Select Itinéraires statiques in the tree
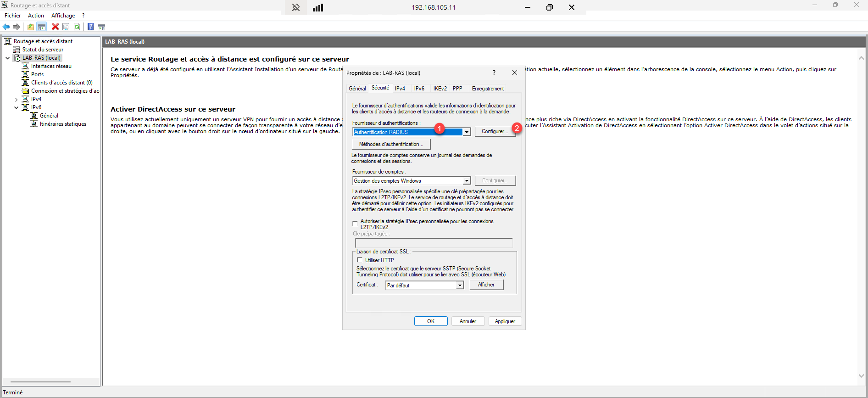Screen dimensions: 868x398 [63, 124]
